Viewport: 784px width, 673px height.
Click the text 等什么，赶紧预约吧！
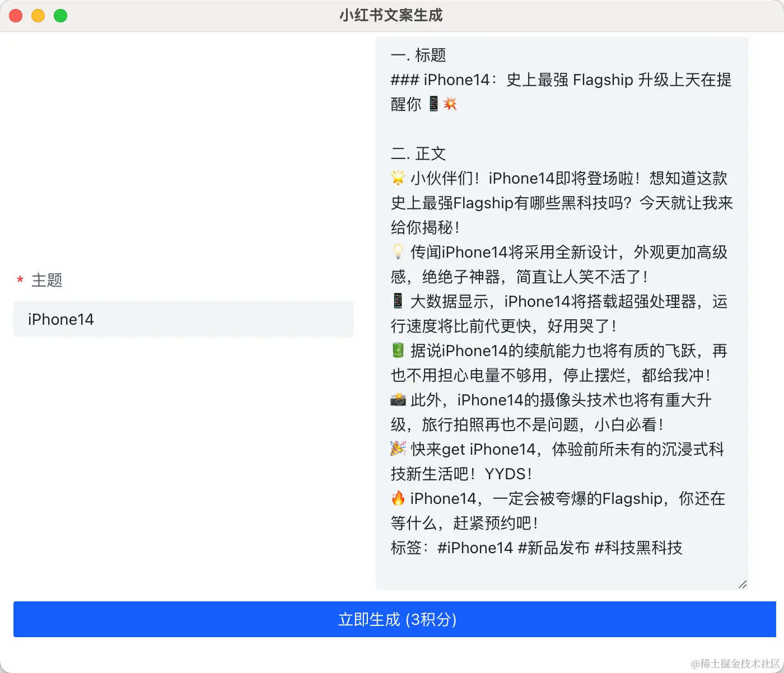[x=465, y=523]
